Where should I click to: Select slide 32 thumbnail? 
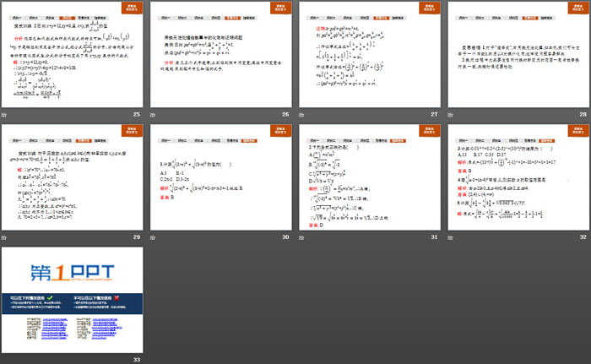point(518,177)
